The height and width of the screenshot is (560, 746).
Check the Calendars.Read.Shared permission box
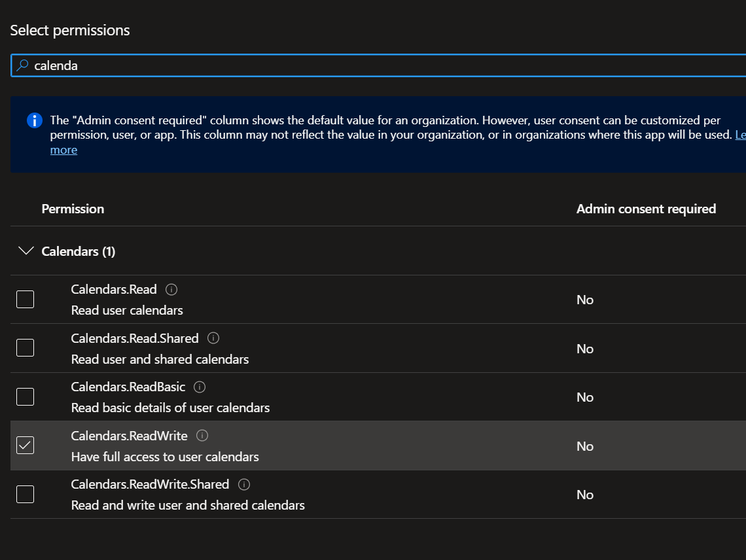(x=26, y=348)
